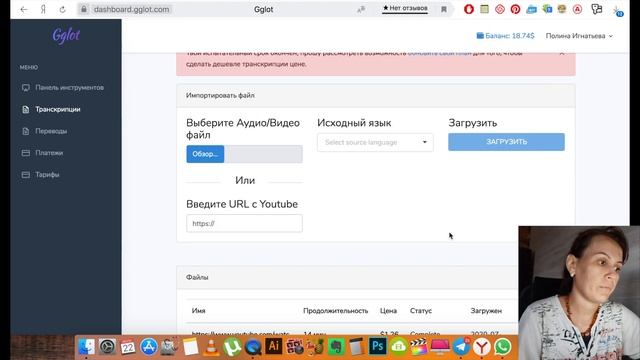This screenshot has height=360, width=640.
Task: Click the Продолжительность column header
Action: [336, 311]
